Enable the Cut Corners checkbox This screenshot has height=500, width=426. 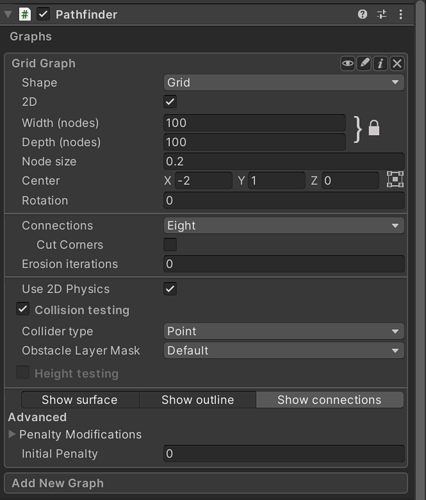(x=170, y=245)
